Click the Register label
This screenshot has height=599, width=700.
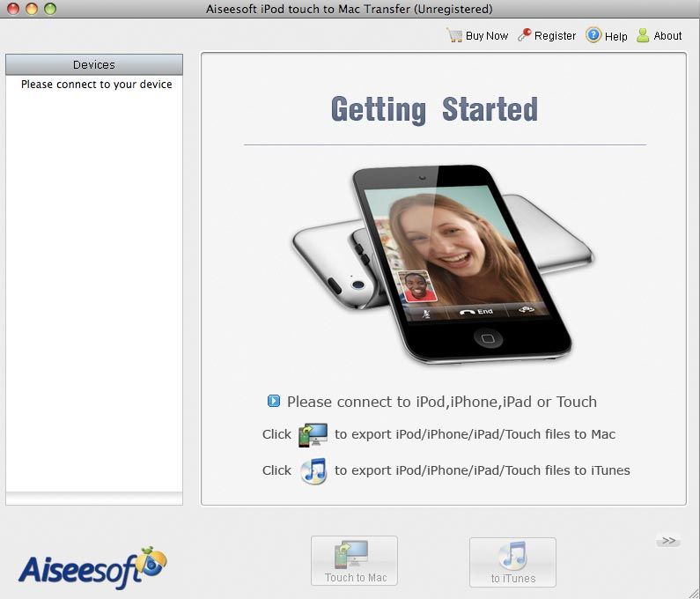tap(555, 36)
